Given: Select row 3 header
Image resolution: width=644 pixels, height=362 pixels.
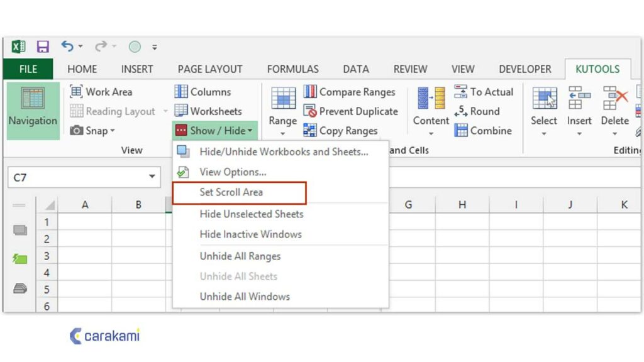Looking at the screenshot, I should (47, 256).
